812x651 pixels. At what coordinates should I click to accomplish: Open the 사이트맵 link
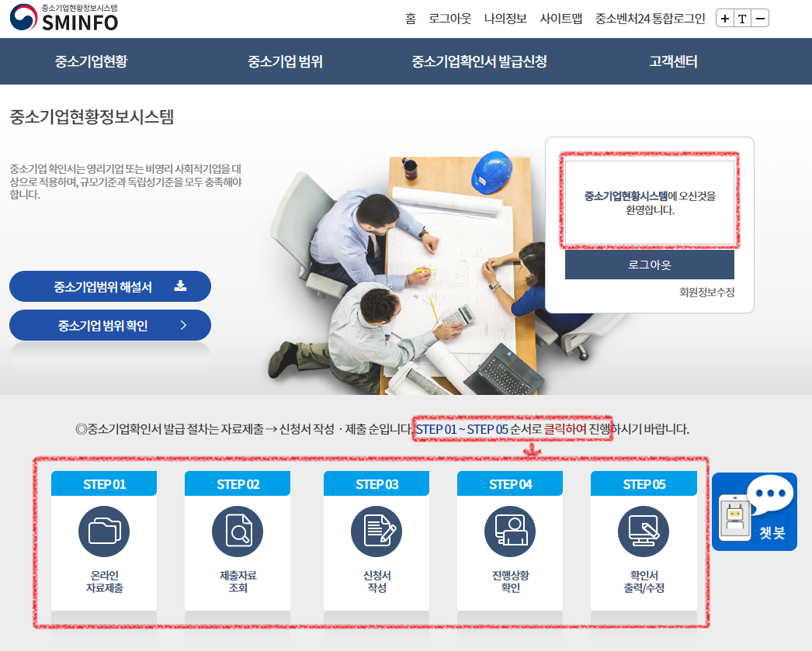coord(560,19)
